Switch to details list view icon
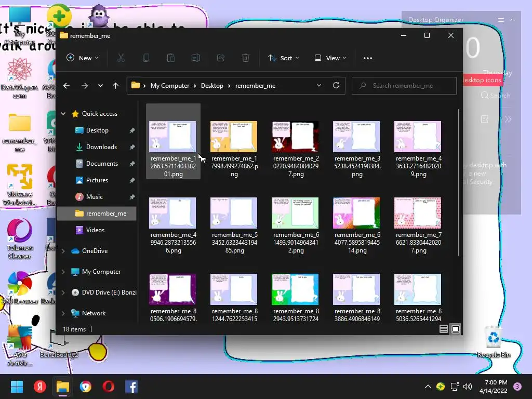Screen dimensions: 532x399 (444, 329)
